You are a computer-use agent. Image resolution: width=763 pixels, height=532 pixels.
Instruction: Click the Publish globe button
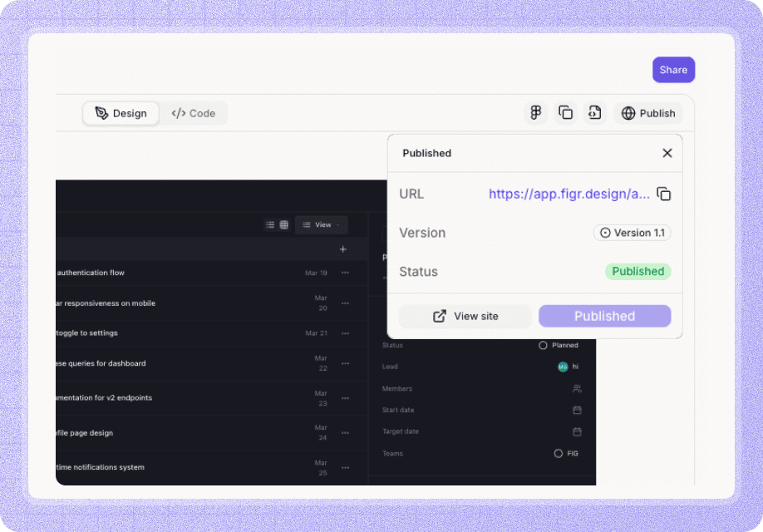pos(648,113)
